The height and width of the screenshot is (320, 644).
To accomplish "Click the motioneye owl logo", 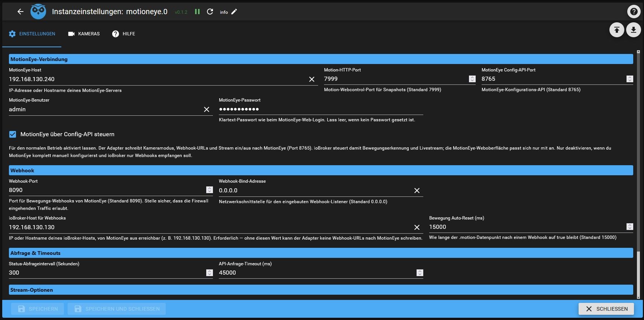I will [x=38, y=12].
